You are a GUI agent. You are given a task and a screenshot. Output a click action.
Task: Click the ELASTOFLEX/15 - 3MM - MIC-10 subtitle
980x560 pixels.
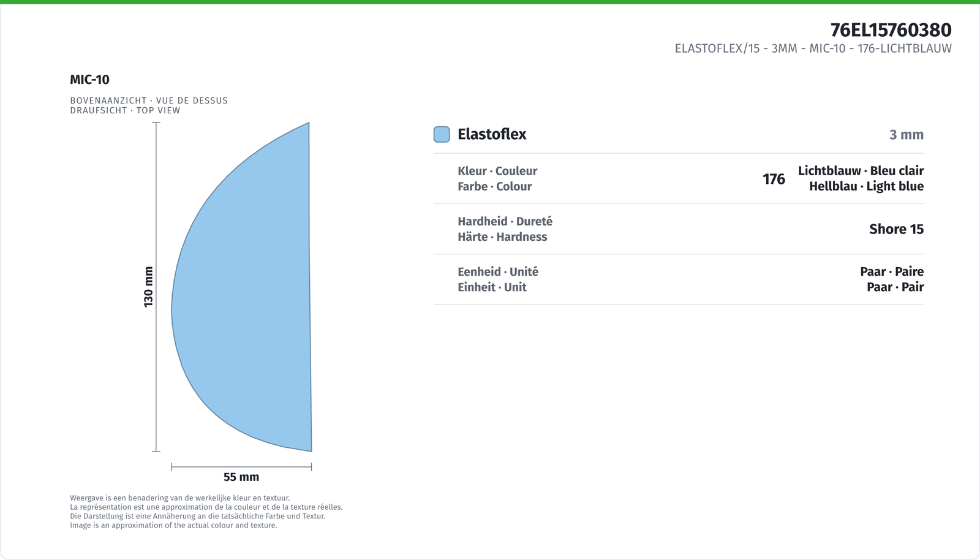(x=813, y=48)
